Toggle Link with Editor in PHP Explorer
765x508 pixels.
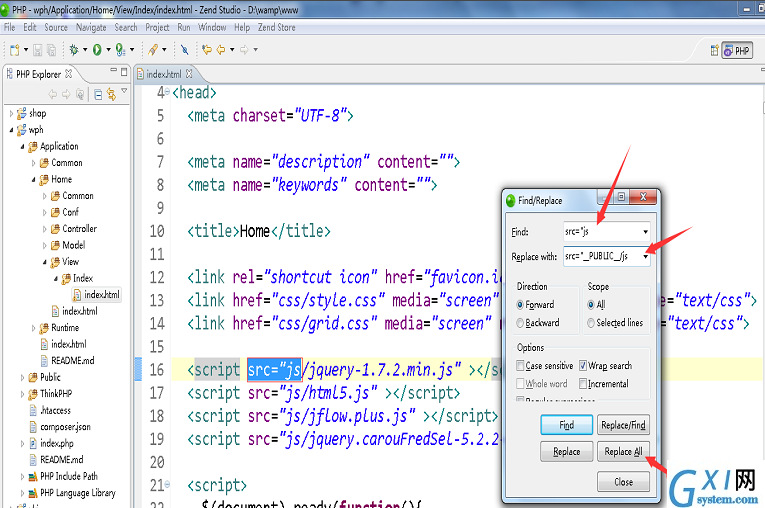(x=112, y=94)
